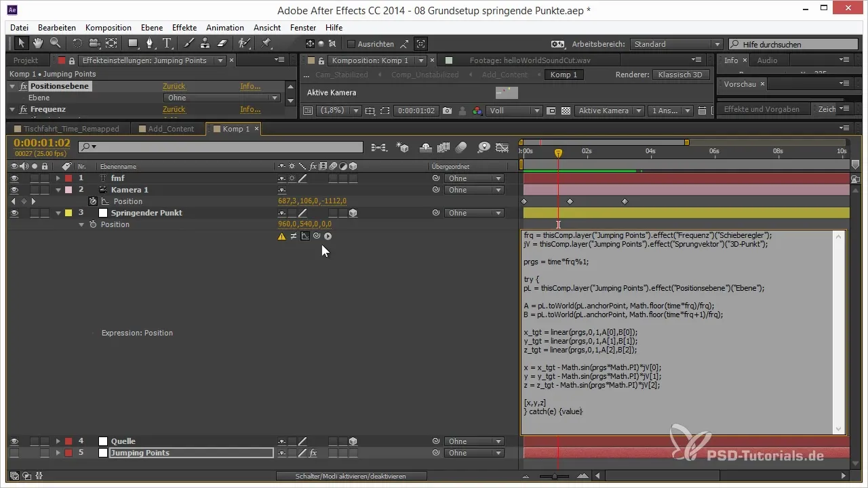
Task: Select the Unified Camera tool
Action: 94,43
